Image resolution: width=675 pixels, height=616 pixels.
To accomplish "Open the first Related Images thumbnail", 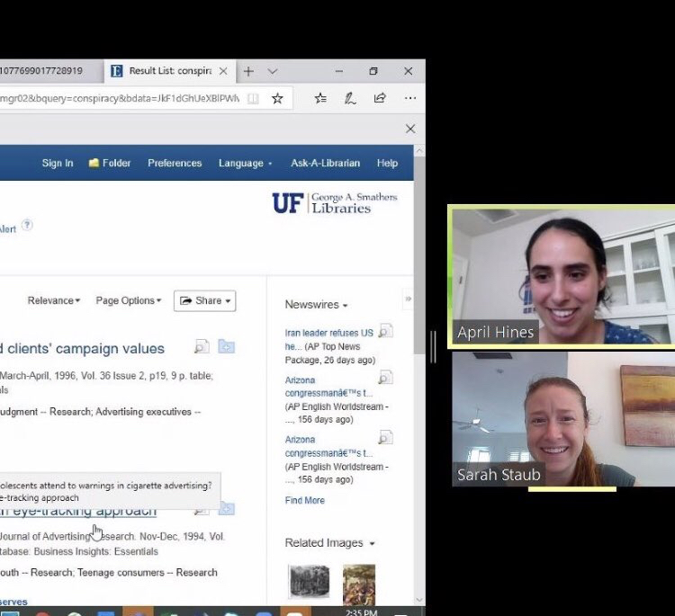I will [308, 581].
